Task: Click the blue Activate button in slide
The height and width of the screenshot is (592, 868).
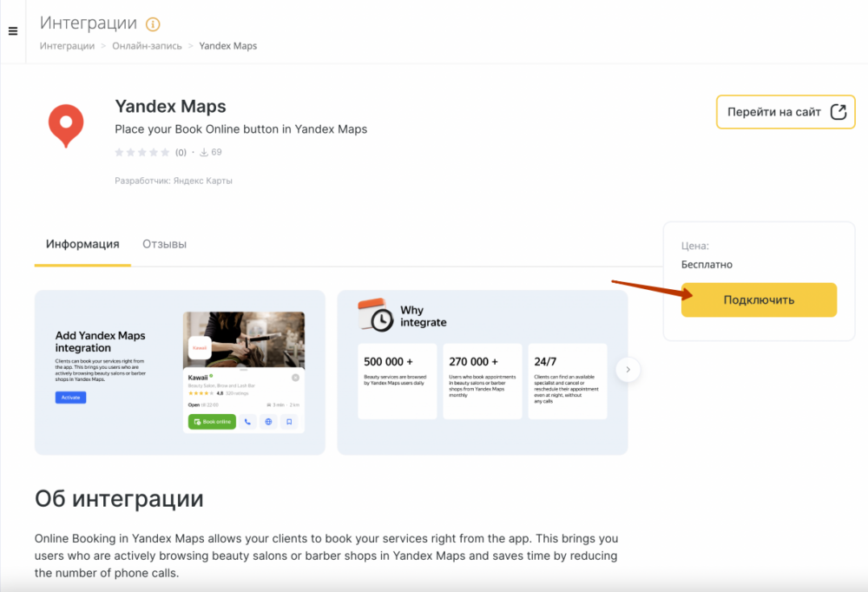Action: [x=70, y=398]
